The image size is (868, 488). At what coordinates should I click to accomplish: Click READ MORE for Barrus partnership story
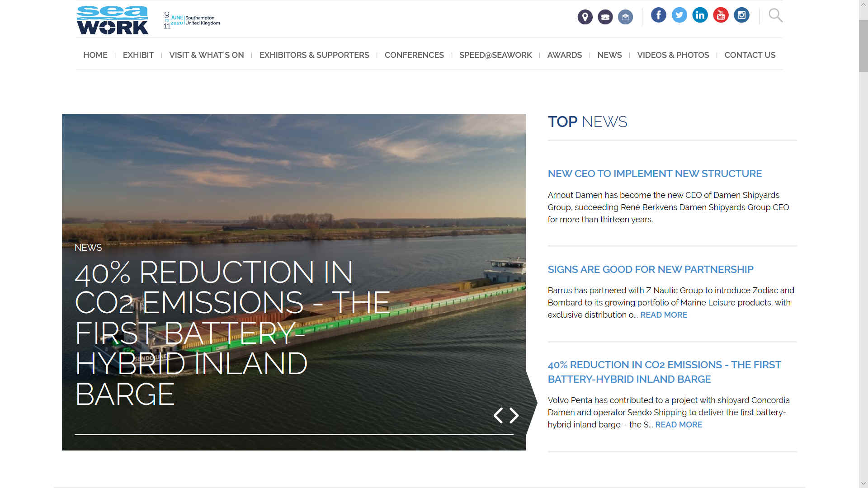coord(664,315)
